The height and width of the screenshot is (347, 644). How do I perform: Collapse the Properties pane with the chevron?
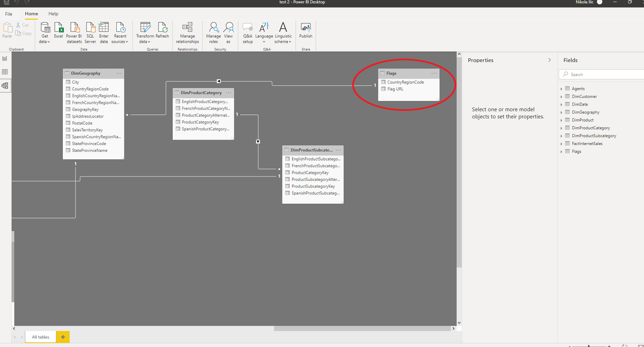(x=549, y=60)
